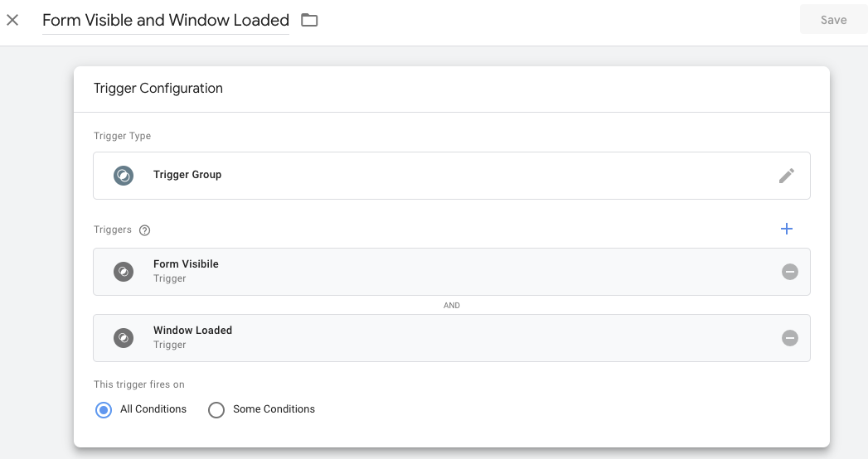Screen dimensions: 868x459
Task: Click the Trigger Group type icon
Action: coord(124,176)
